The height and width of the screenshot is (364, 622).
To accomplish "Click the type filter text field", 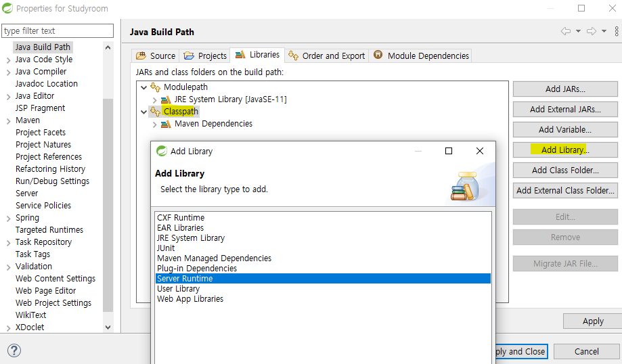I will click(58, 31).
